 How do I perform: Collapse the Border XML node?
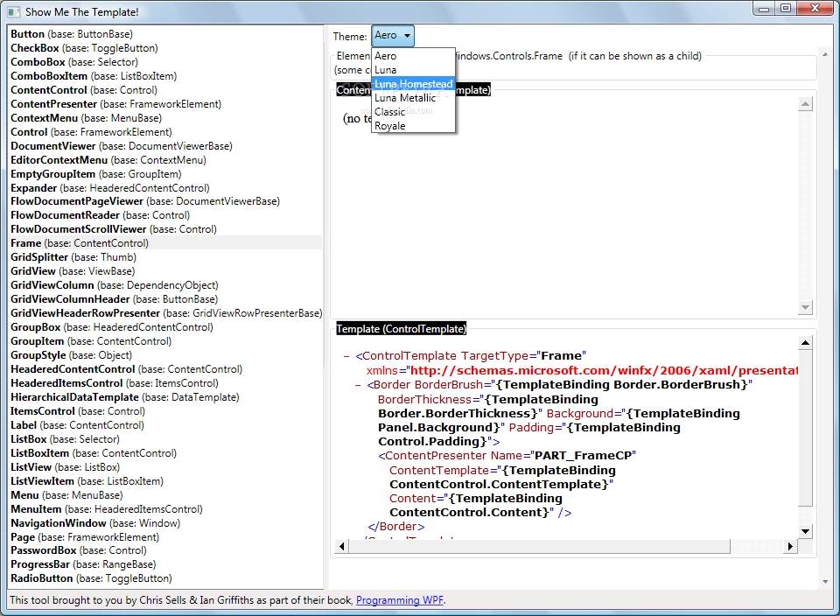click(x=358, y=385)
